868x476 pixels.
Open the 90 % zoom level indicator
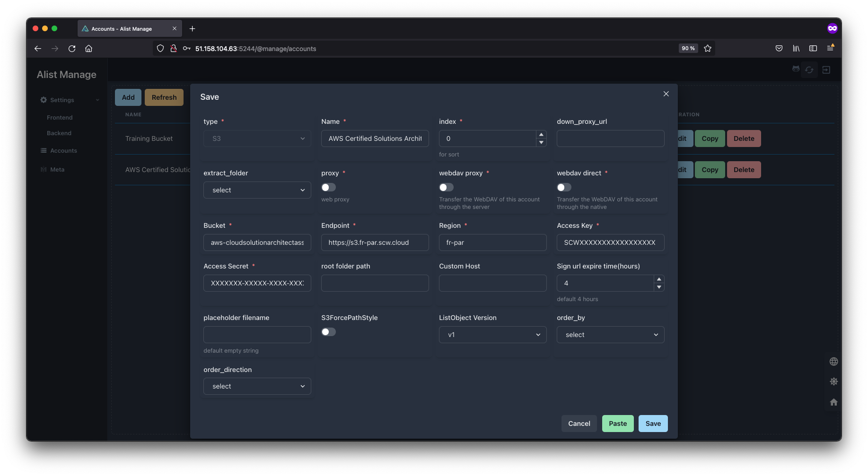click(x=688, y=48)
